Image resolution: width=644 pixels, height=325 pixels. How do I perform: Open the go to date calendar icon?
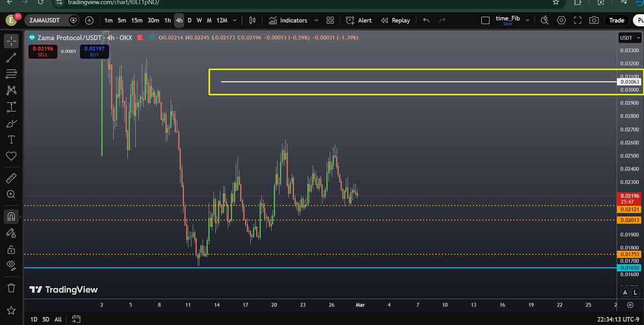(x=75, y=319)
